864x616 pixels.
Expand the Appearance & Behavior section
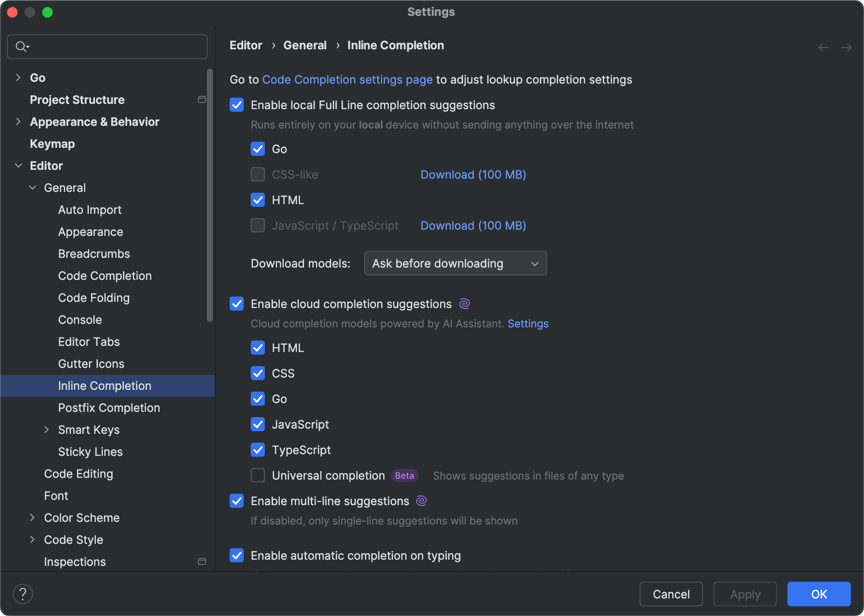18,121
